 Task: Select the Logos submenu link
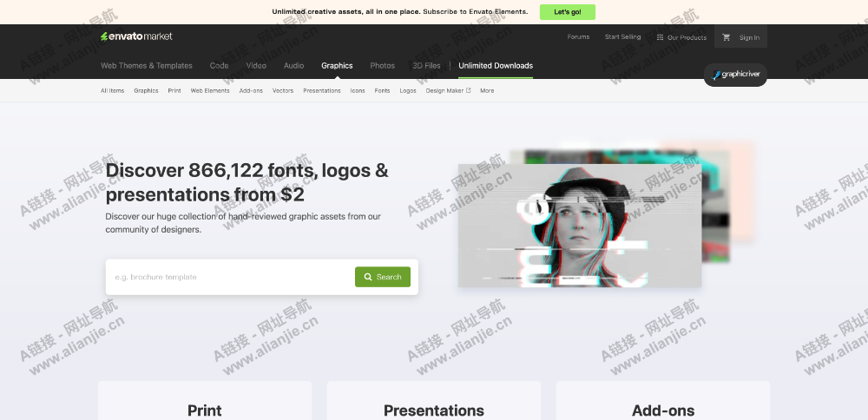coord(408,91)
